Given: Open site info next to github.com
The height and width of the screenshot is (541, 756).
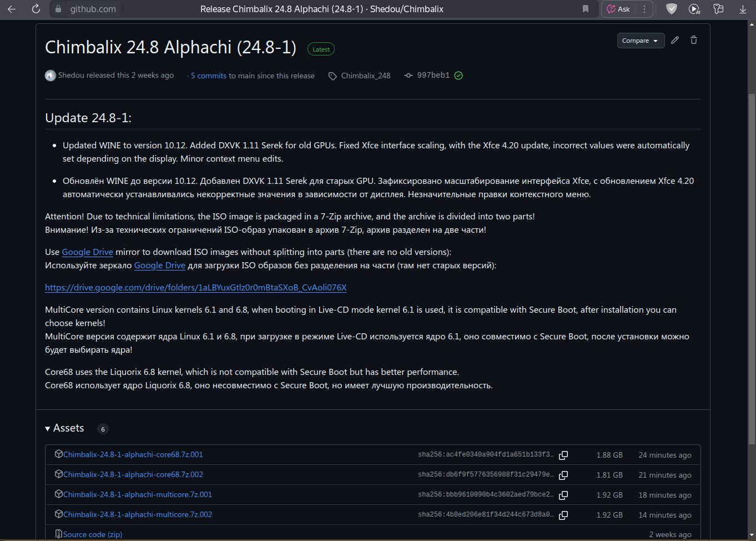Looking at the screenshot, I should coord(58,9).
